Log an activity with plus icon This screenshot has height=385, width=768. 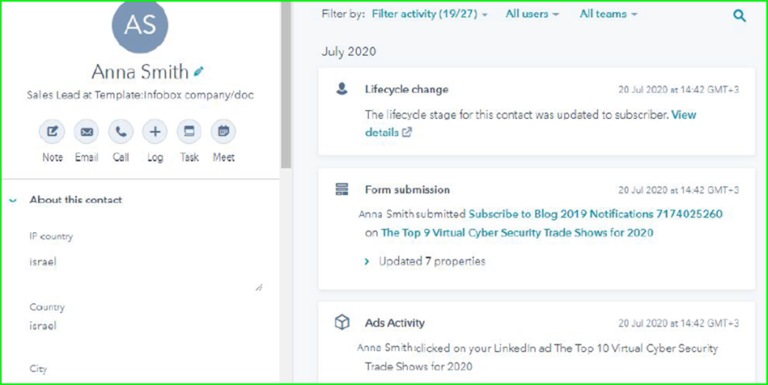click(x=155, y=132)
